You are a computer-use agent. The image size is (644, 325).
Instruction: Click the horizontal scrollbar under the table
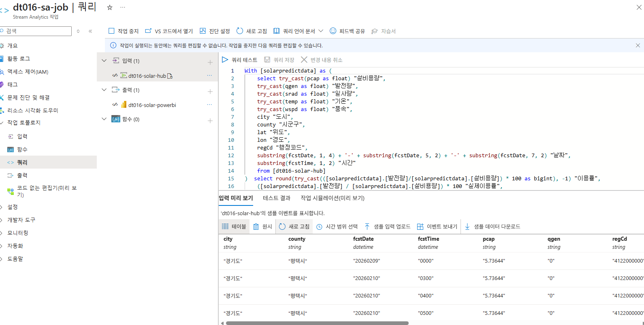coord(317,323)
